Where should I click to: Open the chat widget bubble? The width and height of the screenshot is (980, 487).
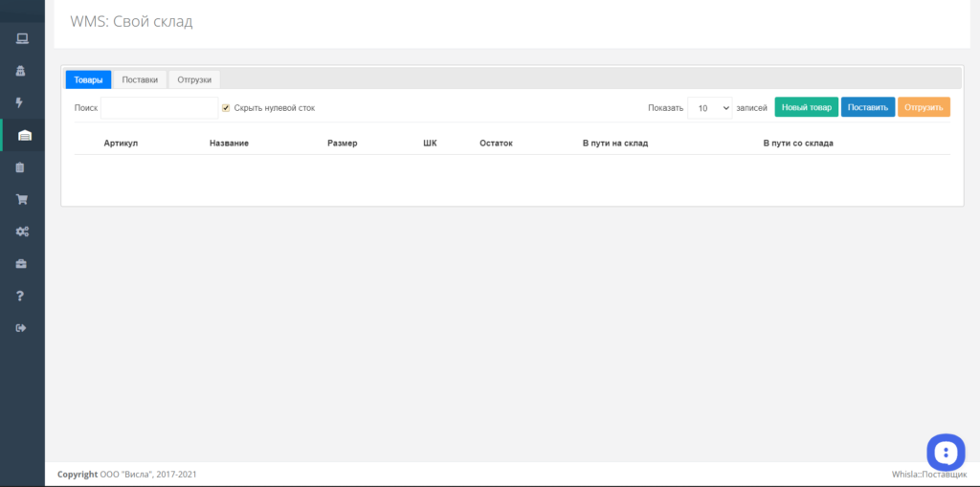(946, 452)
